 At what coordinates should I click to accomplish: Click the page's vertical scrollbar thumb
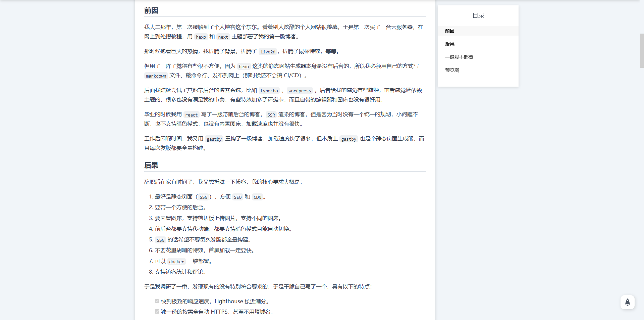(x=641, y=50)
